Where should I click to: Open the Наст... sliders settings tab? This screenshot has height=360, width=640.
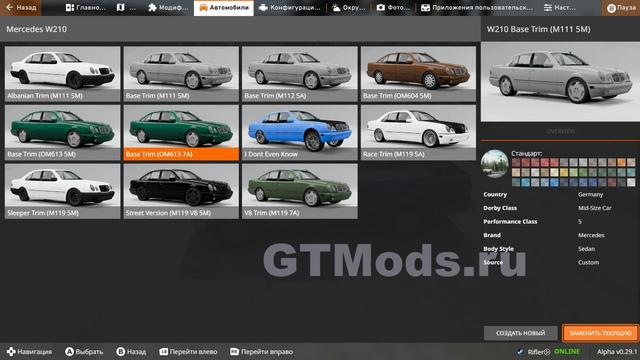560,8
